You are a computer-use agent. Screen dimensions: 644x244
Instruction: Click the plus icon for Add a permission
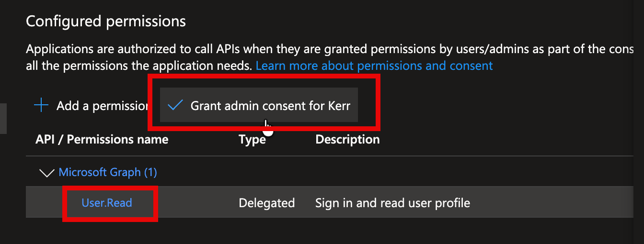click(x=42, y=105)
